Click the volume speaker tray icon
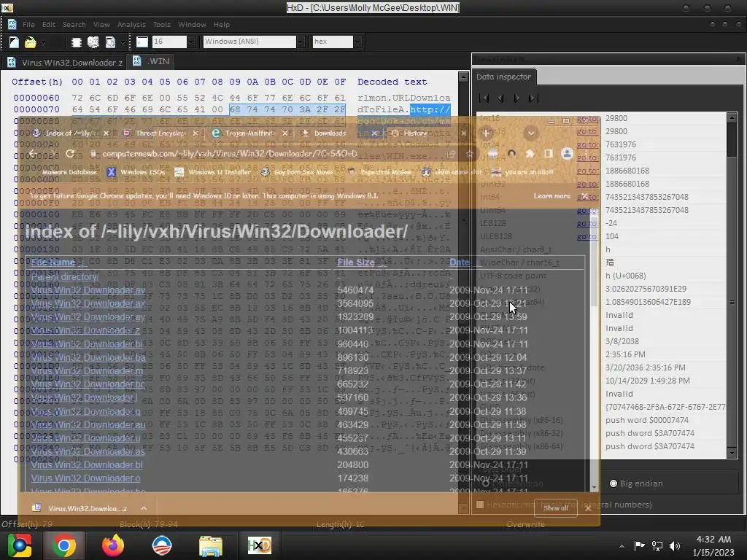747x560 pixels. point(675,545)
